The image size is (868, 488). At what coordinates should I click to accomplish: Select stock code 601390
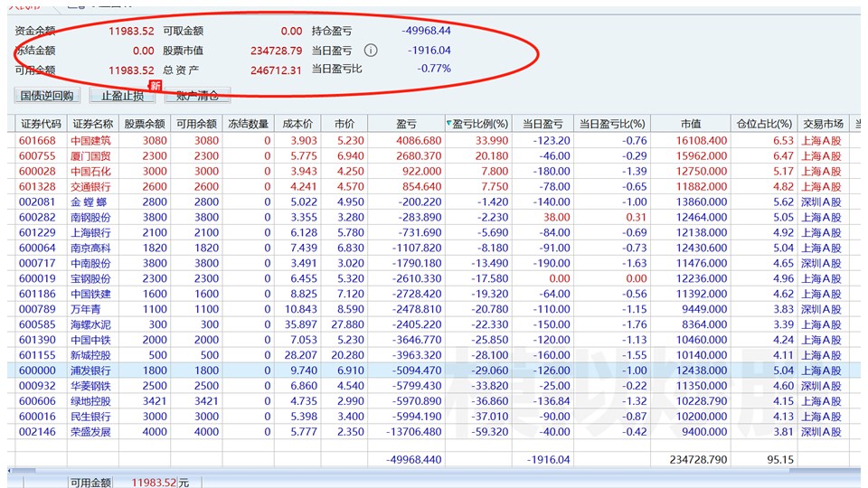37,340
